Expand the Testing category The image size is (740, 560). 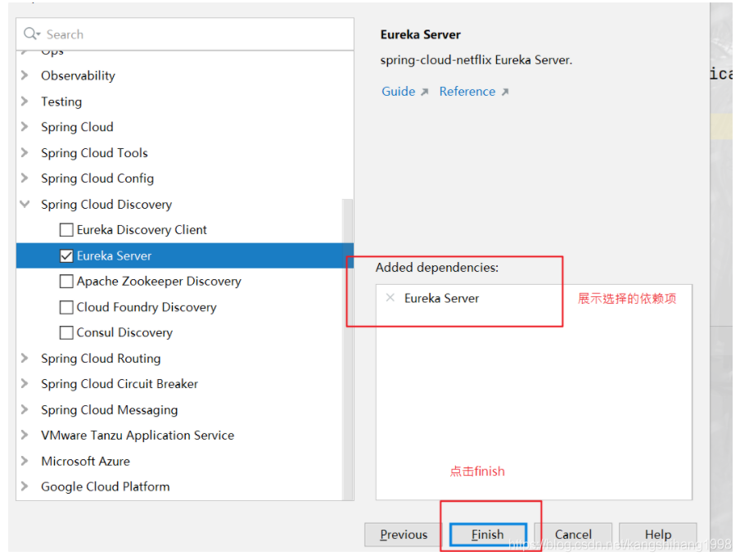[25, 101]
